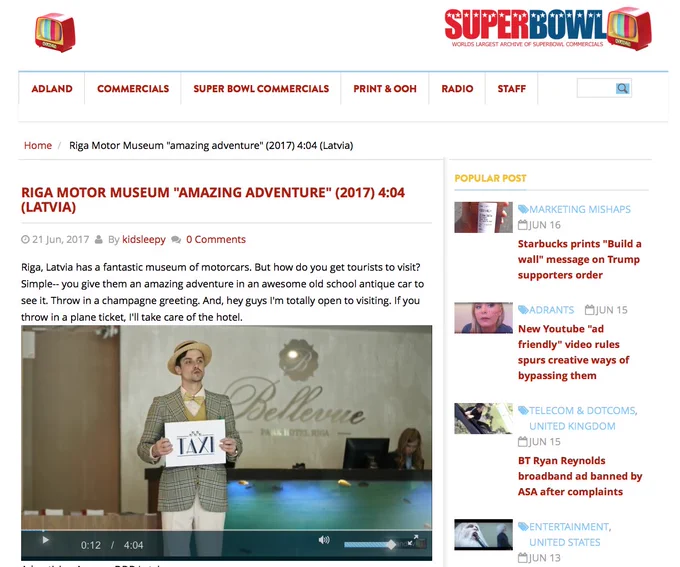The height and width of the screenshot is (567, 680).
Task: Click the comment bubble icon by 0 Comments
Action: coord(176,239)
